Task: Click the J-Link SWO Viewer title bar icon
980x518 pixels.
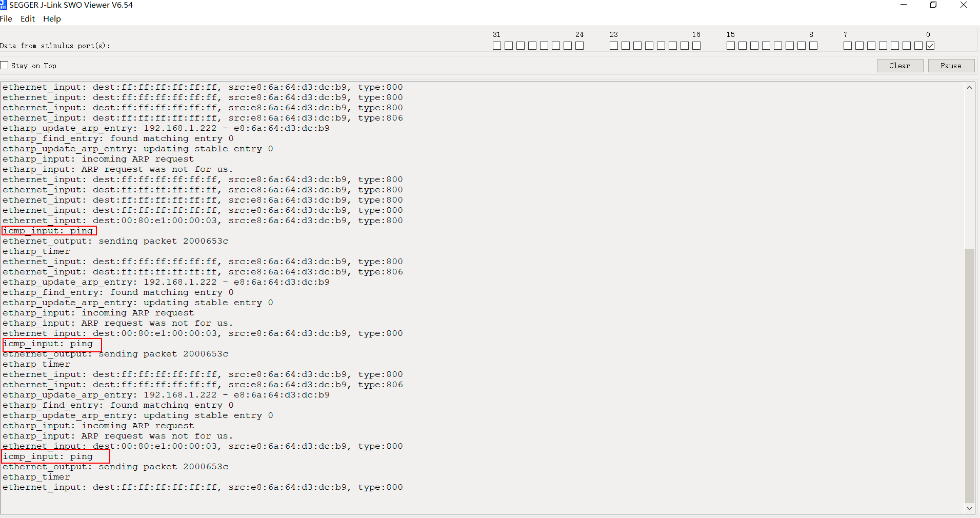Action: pos(4,5)
